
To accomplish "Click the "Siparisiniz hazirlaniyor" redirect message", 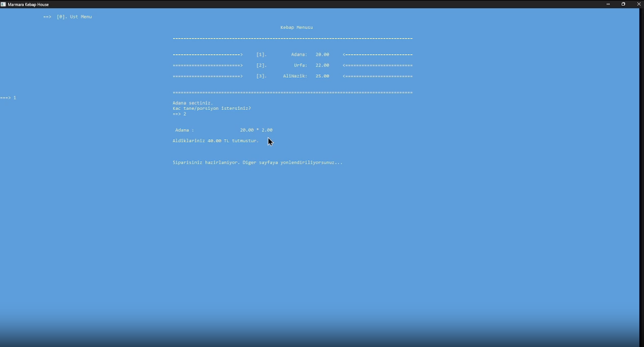I will (x=257, y=163).
